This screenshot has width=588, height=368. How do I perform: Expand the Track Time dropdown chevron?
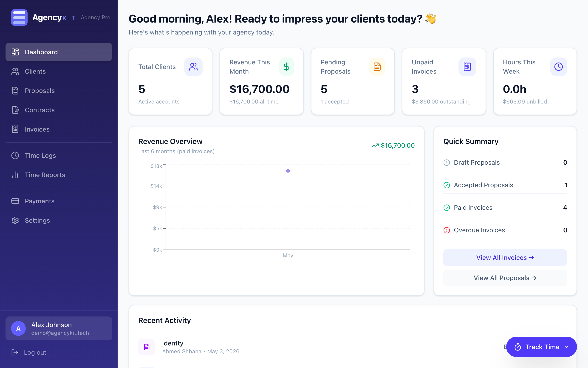[x=566, y=347]
